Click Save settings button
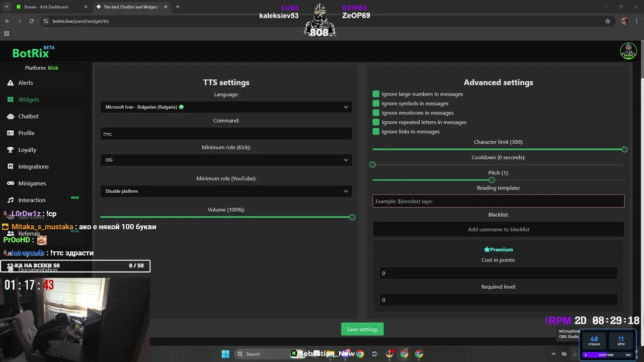Viewport: 644px width, 362px height. point(362,329)
